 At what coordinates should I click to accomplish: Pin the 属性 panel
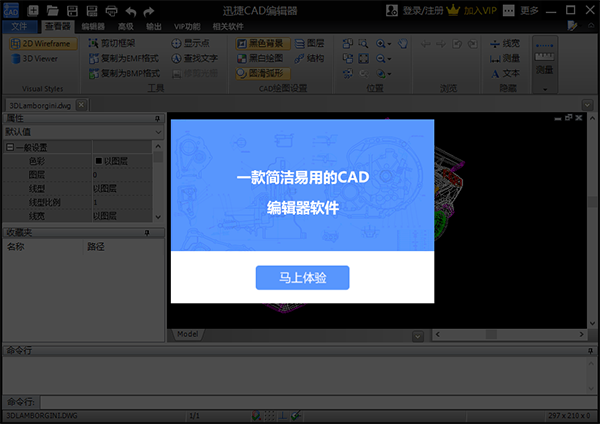click(157, 119)
